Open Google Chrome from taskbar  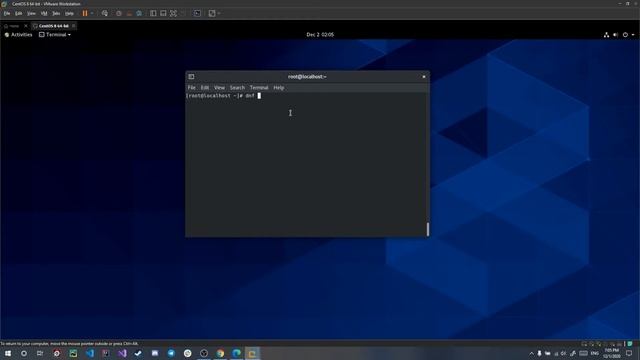pos(220,353)
